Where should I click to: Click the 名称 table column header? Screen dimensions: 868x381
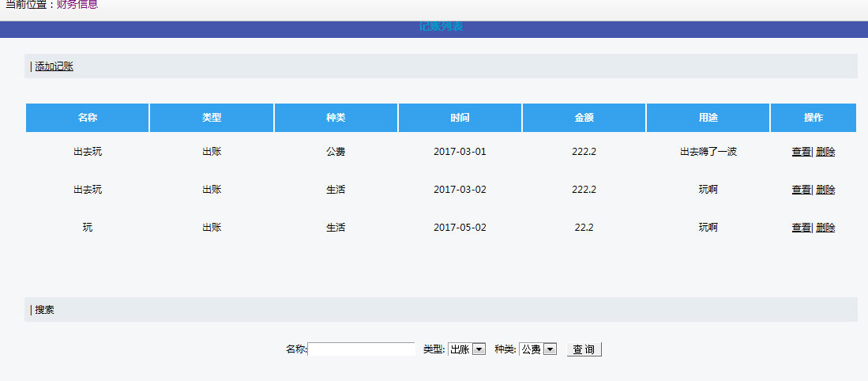[x=88, y=118]
